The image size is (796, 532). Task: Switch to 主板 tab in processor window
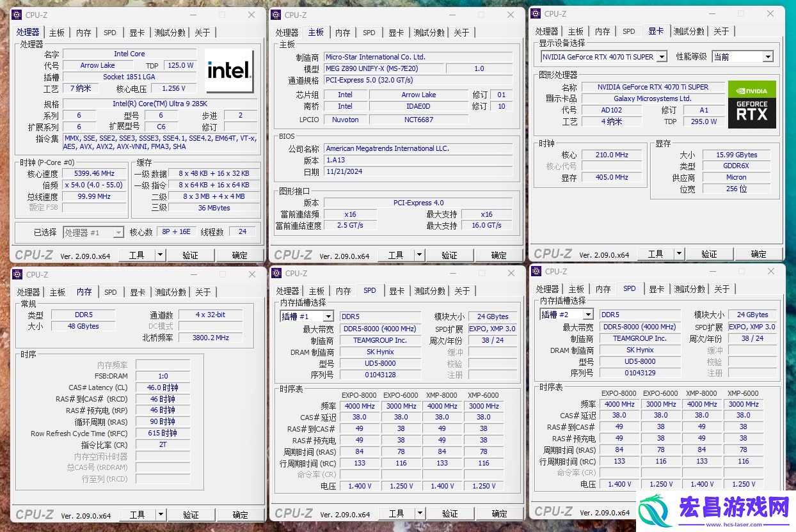(57, 33)
